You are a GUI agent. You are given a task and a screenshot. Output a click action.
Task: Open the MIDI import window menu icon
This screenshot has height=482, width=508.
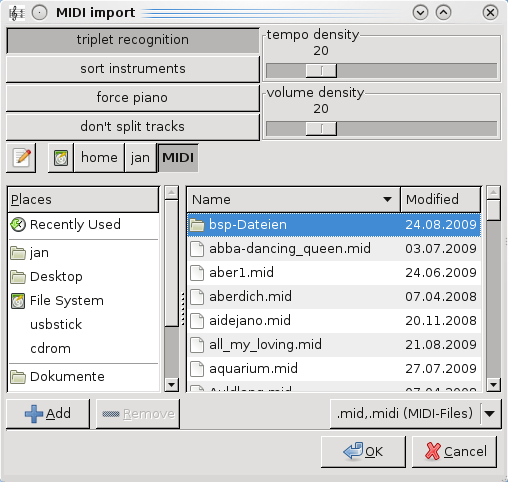[17, 13]
